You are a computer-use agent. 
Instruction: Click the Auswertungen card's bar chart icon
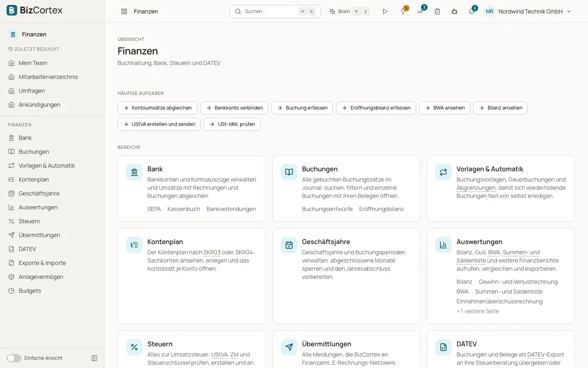(x=443, y=245)
